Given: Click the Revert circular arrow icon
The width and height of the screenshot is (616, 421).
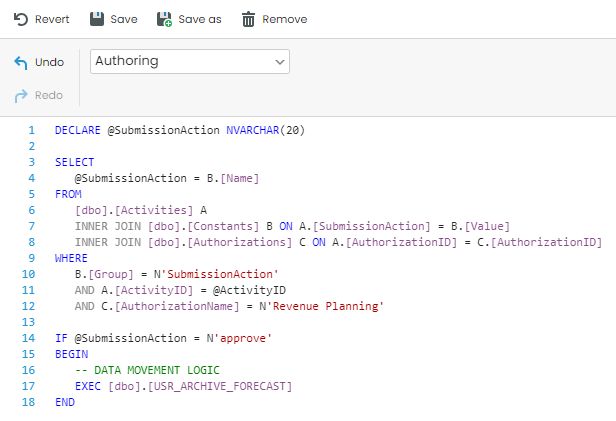Looking at the screenshot, I should pos(20,19).
